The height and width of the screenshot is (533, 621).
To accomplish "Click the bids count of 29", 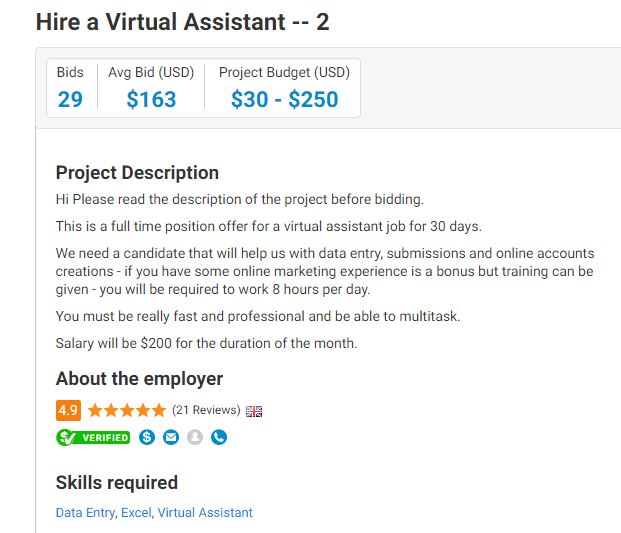I will [70, 99].
